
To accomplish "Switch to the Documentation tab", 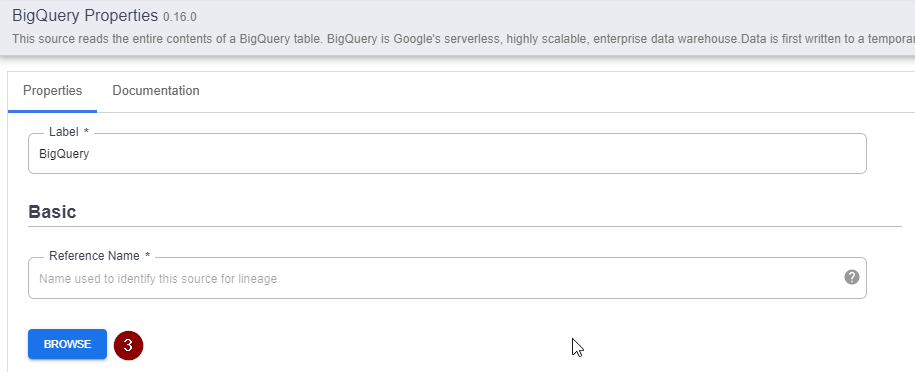I will click(156, 91).
